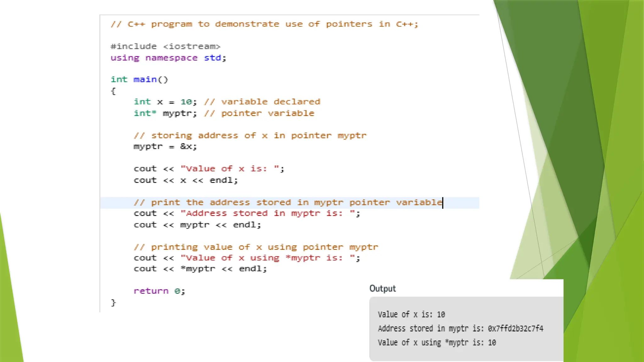Click the Output heading label
Screen dimensions: 644x362
pyautogui.click(x=382, y=288)
